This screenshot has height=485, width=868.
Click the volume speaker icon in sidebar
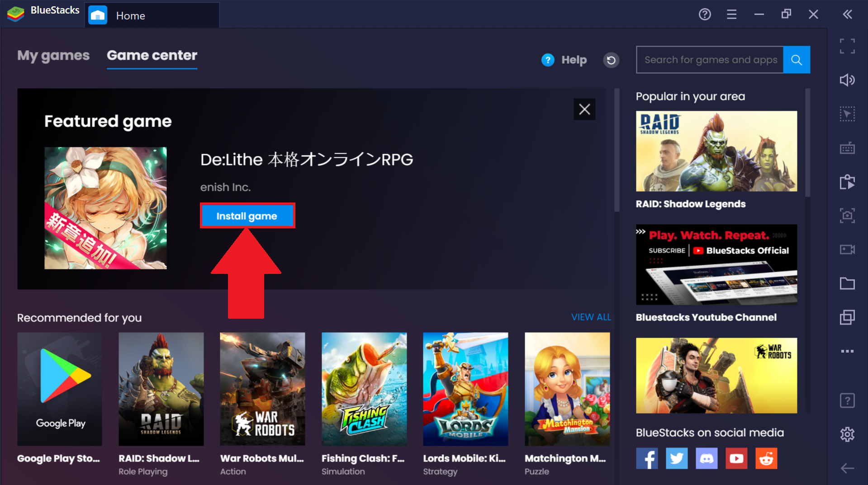847,80
